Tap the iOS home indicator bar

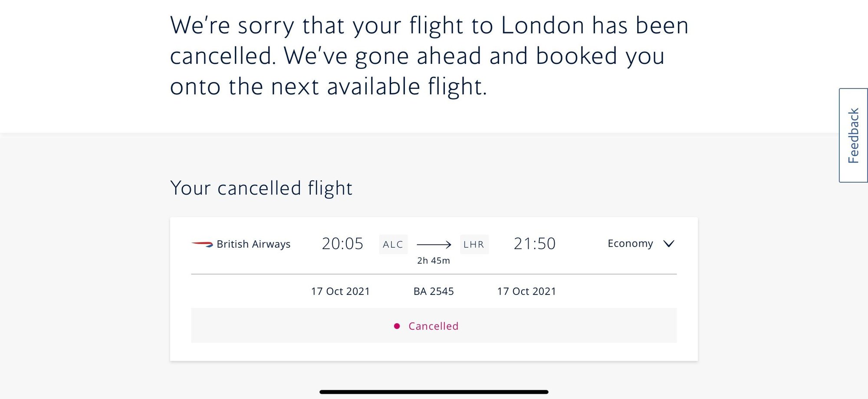tap(434, 392)
